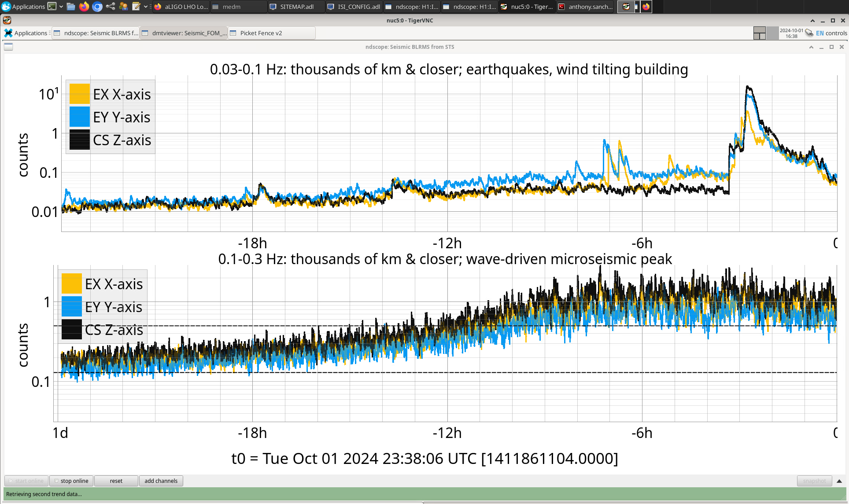Switch to SITEMAP.adl taskbar window

tap(296, 7)
